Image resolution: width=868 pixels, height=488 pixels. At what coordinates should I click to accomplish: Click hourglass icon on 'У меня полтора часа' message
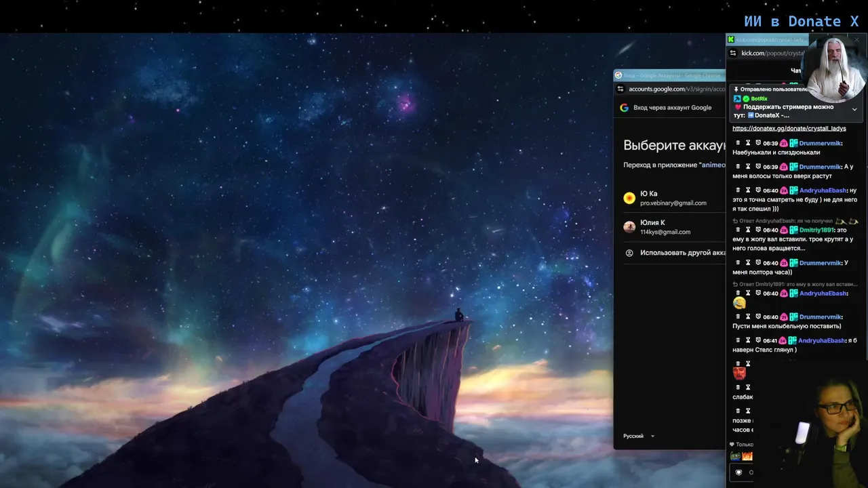[748, 263]
